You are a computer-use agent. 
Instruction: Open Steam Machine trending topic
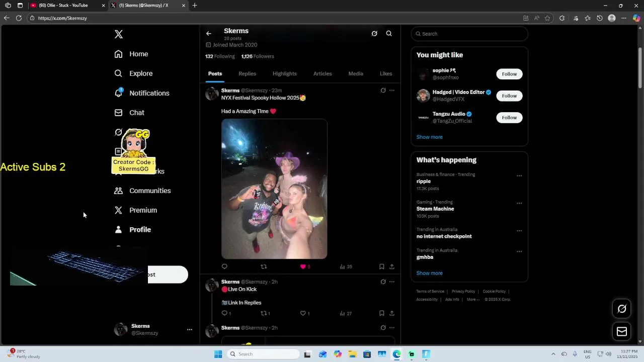tap(435, 209)
